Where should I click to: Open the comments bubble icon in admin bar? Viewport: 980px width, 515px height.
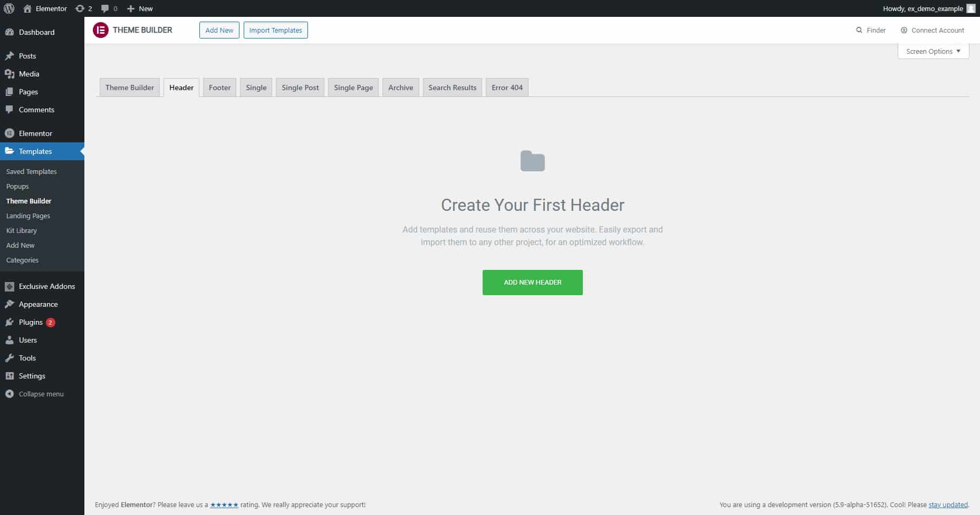105,8
